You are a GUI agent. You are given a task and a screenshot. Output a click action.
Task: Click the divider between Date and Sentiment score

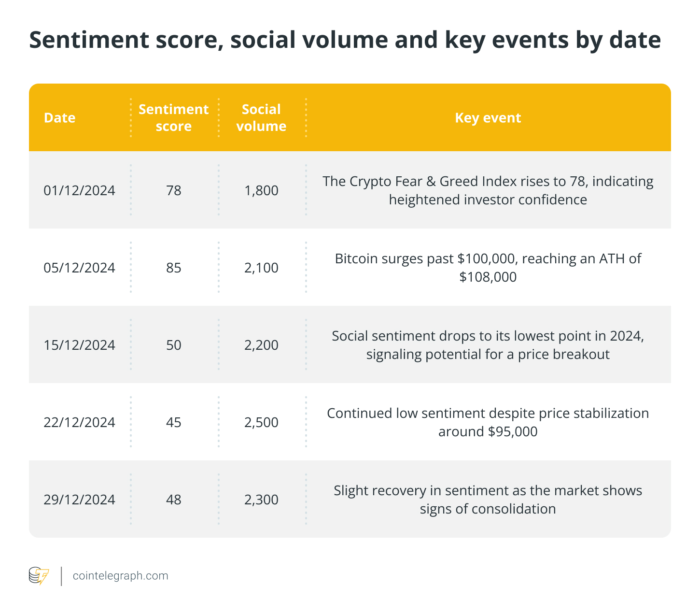(x=130, y=117)
